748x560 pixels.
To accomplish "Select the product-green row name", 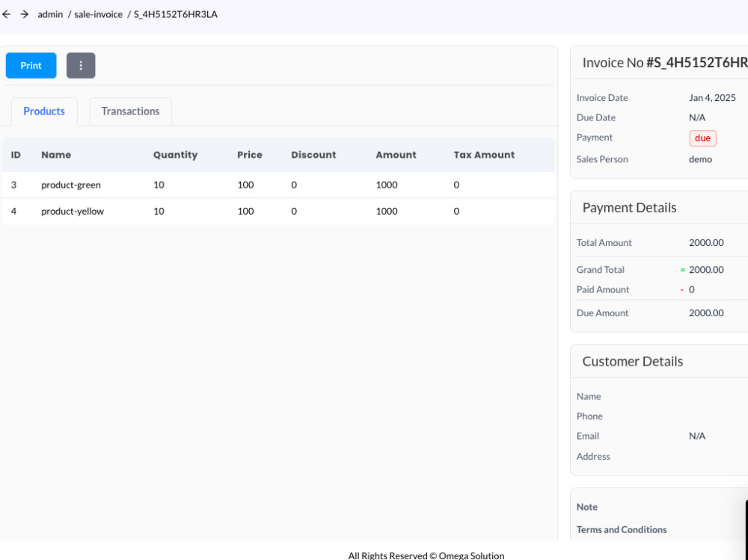I will coord(70,185).
